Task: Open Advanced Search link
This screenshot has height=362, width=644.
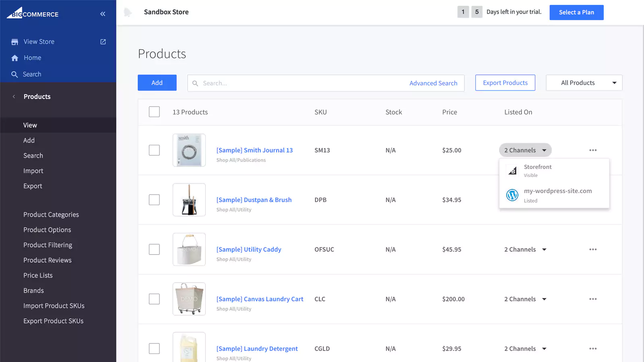Action: point(433,83)
